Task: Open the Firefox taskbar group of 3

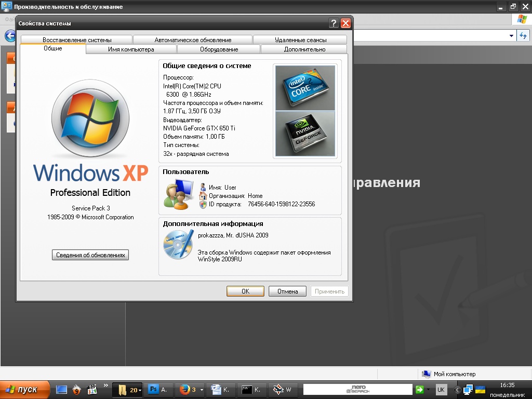Action: coord(190,390)
